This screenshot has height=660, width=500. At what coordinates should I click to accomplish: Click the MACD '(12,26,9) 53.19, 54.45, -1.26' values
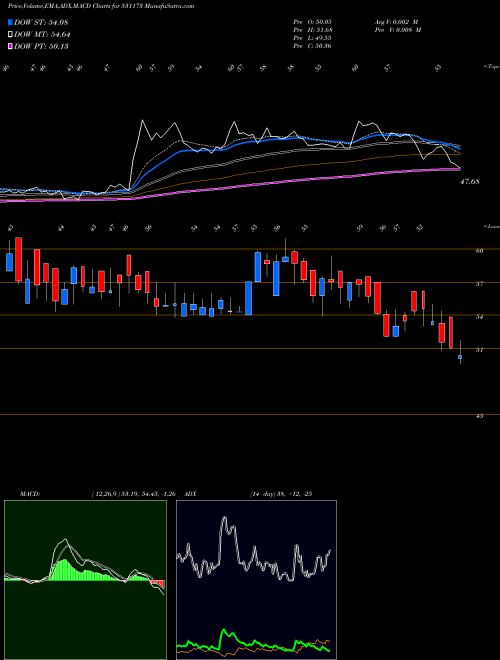coord(136,494)
